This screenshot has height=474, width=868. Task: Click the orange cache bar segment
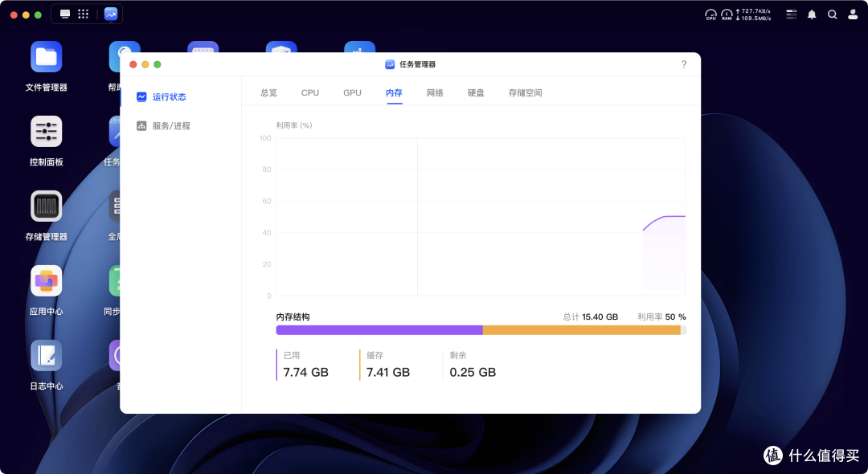[x=581, y=330]
